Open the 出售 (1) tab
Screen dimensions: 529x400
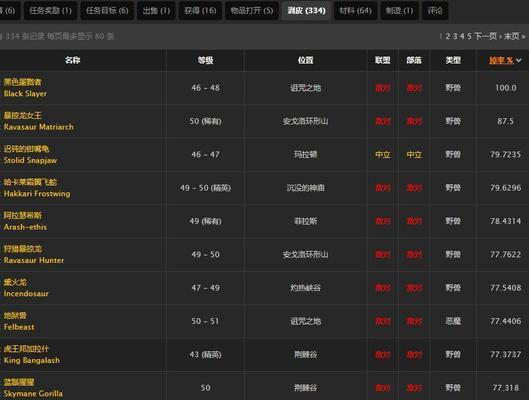point(156,10)
